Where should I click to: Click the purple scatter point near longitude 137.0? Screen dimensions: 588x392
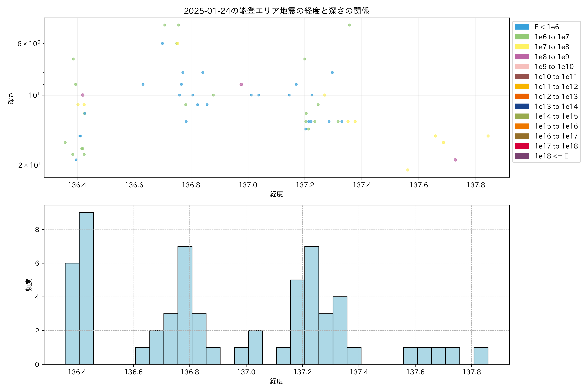[x=241, y=84]
